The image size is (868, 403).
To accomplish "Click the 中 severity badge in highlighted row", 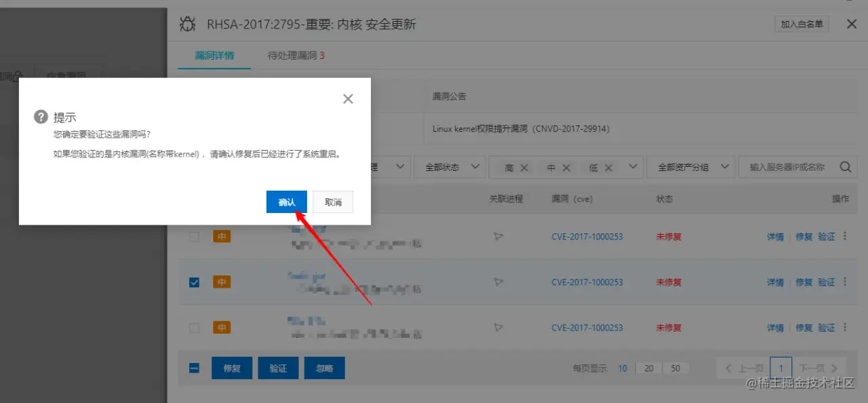I will point(222,282).
